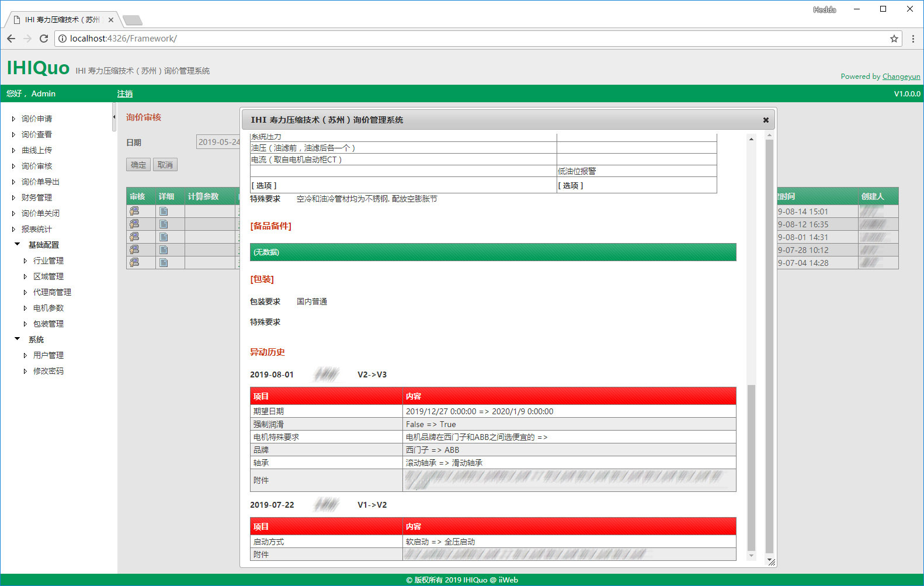Click the audit icon in the 16:35 row
The height and width of the screenshot is (586, 924).
134,224
